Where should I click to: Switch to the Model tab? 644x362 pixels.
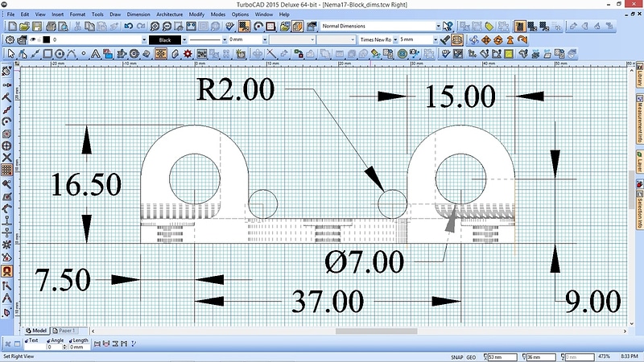click(x=36, y=331)
